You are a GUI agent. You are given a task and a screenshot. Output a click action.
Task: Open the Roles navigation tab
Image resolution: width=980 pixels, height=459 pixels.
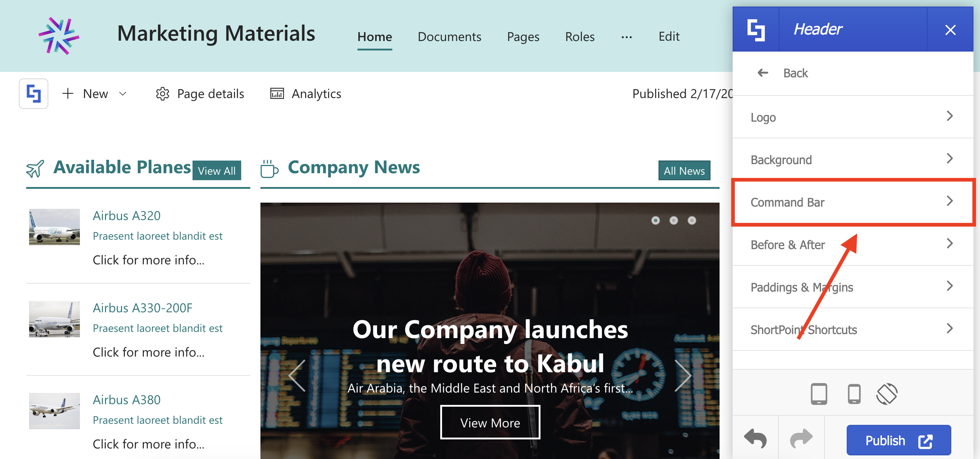(x=579, y=37)
